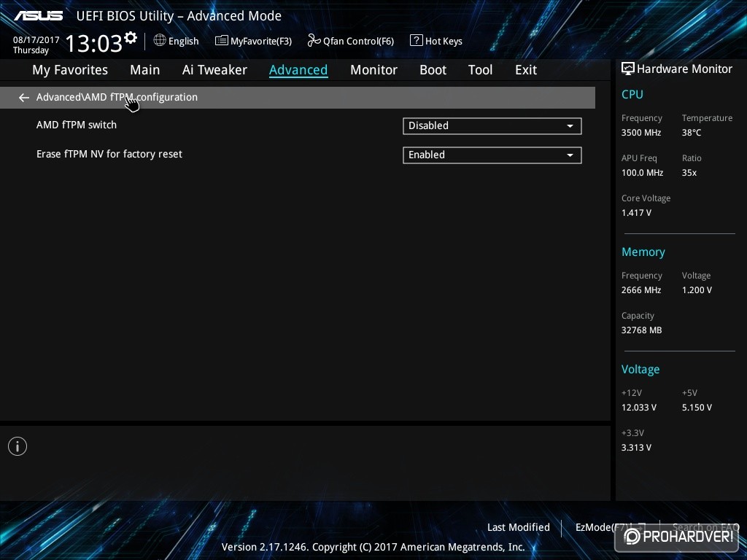This screenshot has height=560, width=747.
Task: Click the ASUS logo
Action: 38,16
